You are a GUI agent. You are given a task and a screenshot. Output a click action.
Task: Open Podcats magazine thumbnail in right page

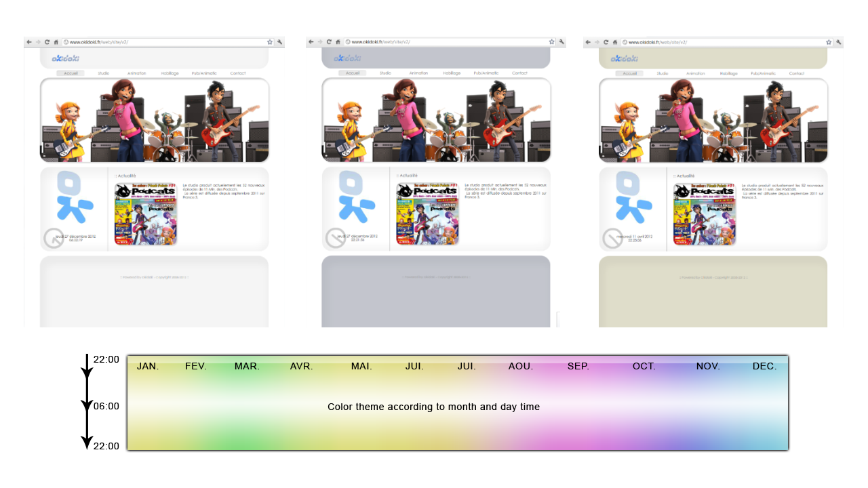[x=705, y=213]
